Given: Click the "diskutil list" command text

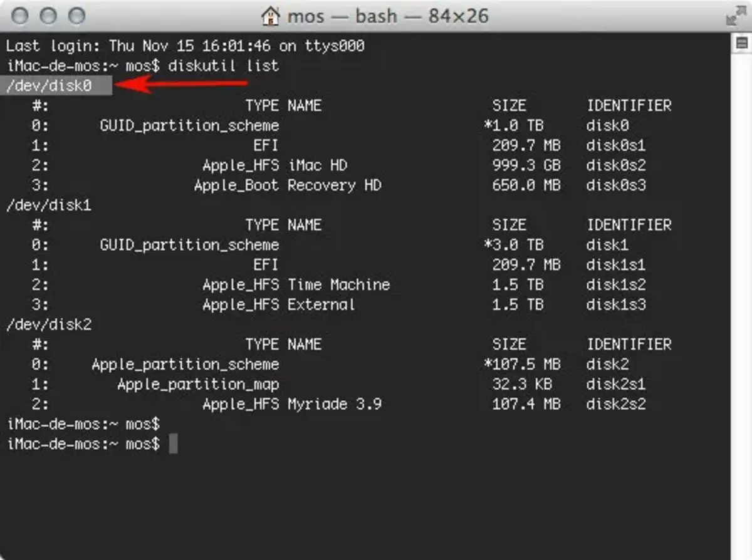Looking at the screenshot, I should (223, 66).
